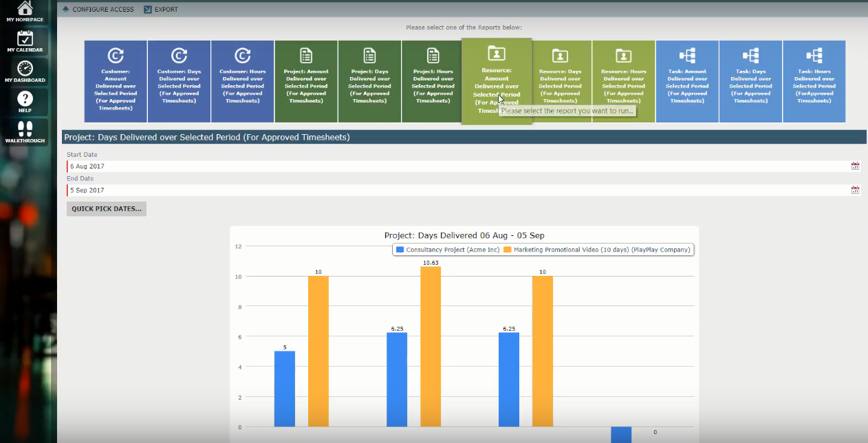This screenshot has width=868, height=443.
Task: Open the End Date calendar picker icon
Action: tap(855, 190)
